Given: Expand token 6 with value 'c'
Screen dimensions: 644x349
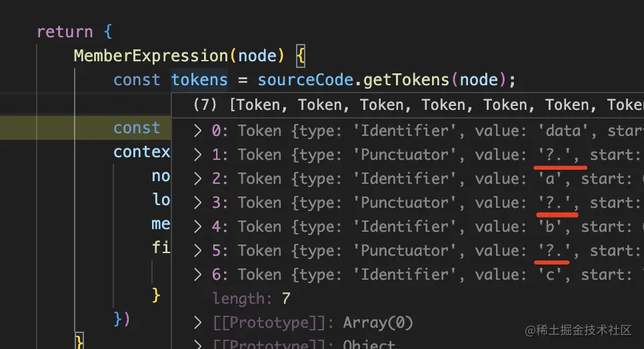Looking at the screenshot, I should (x=197, y=274).
